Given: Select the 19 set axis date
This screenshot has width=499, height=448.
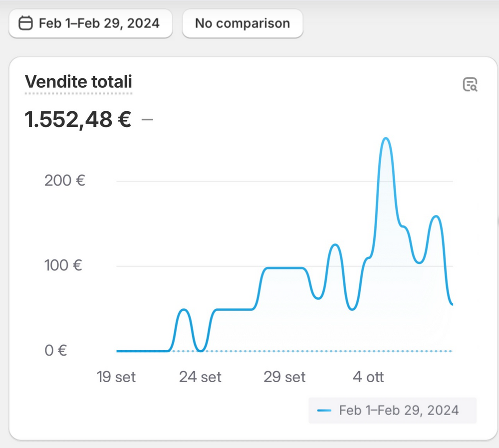Looking at the screenshot, I should pyautogui.click(x=116, y=377).
